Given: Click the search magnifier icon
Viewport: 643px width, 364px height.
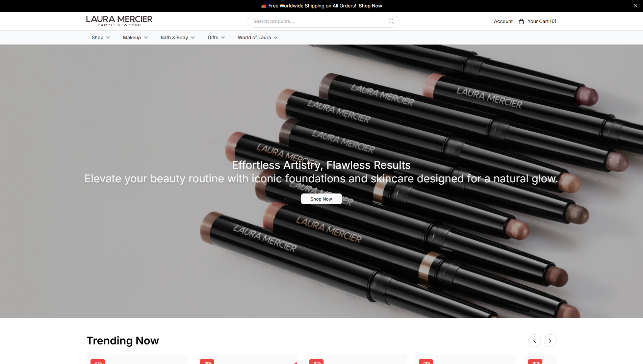Looking at the screenshot, I should point(391,21).
